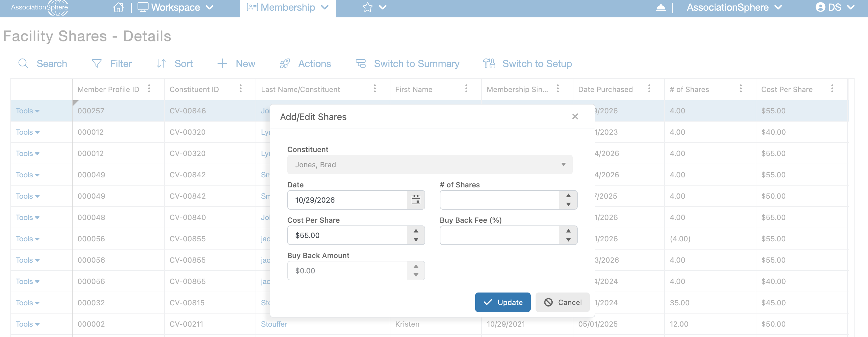Open the favorites star icon
This screenshot has width=868, height=337.
tap(367, 7)
